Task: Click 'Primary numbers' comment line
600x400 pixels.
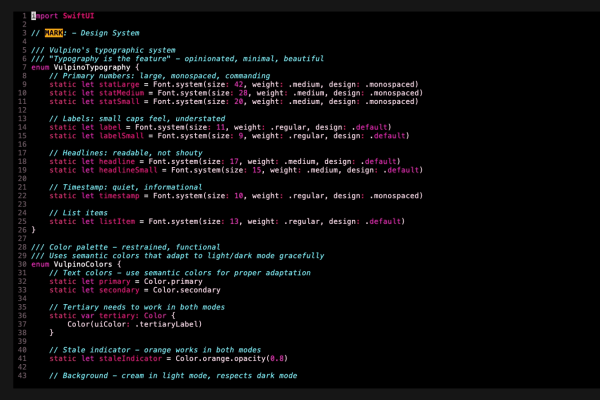Action: 160,76
